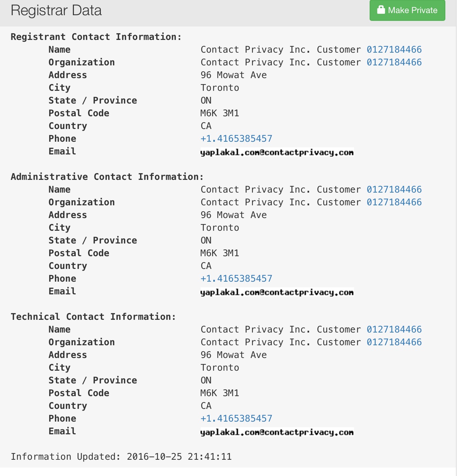Open Technical Organization customer number link
The height and width of the screenshot is (476, 457).
(394, 342)
